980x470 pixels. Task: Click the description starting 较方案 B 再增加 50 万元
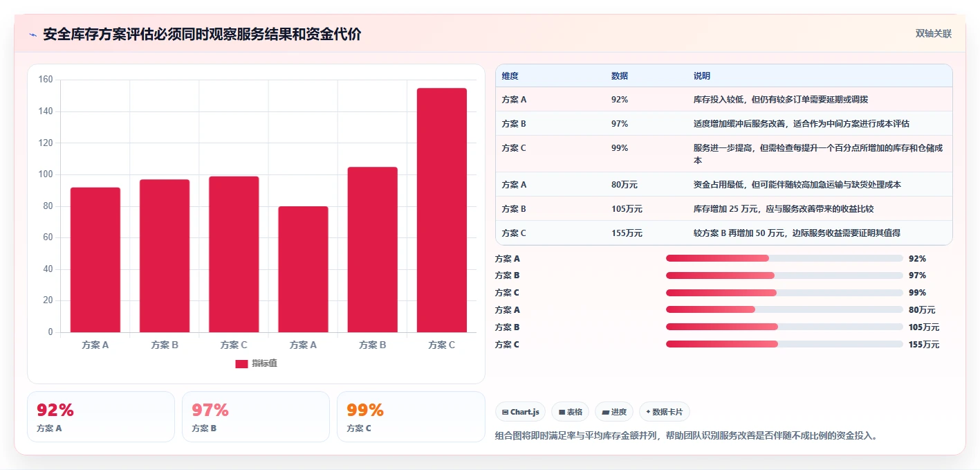[x=797, y=233]
